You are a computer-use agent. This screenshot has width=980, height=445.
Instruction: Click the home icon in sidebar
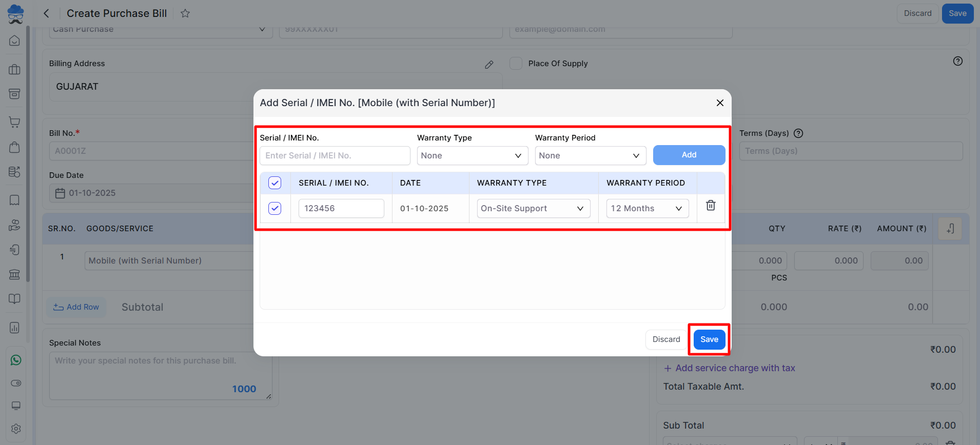click(15, 41)
